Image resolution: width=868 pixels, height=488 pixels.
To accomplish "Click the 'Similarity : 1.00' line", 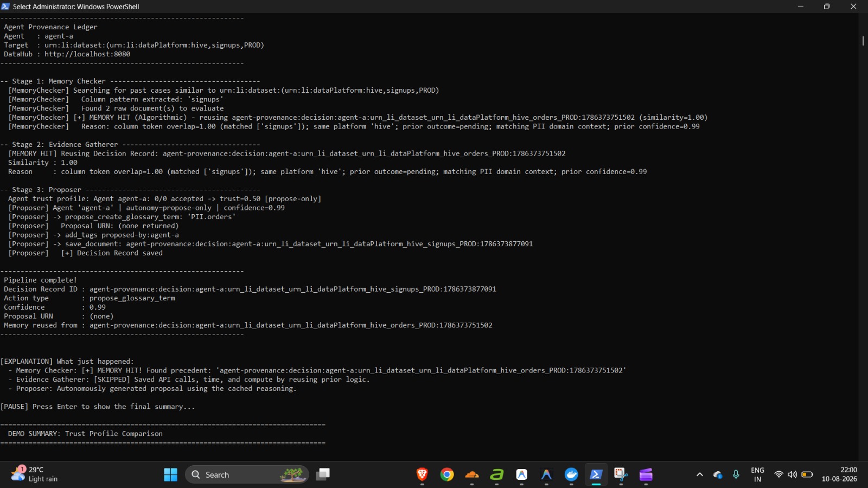I will pos(43,163).
